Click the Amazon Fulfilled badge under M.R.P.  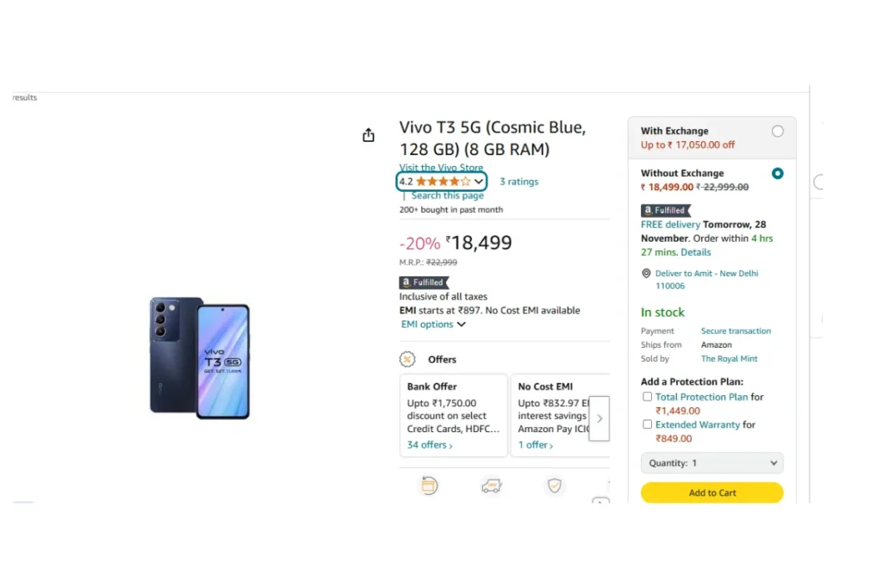click(x=424, y=282)
